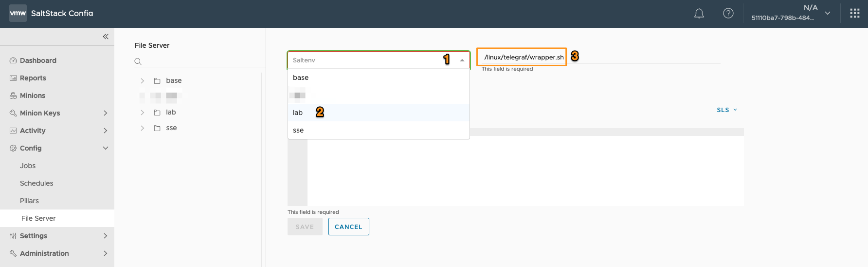Open the notifications bell
The height and width of the screenshot is (267, 868).
coord(699,14)
